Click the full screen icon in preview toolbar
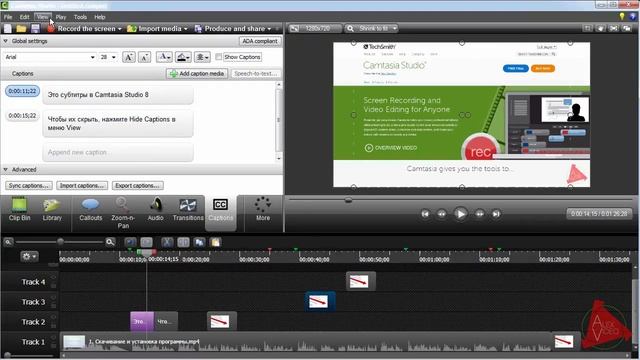The width and height of the screenshot is (640, 360). 613,28
